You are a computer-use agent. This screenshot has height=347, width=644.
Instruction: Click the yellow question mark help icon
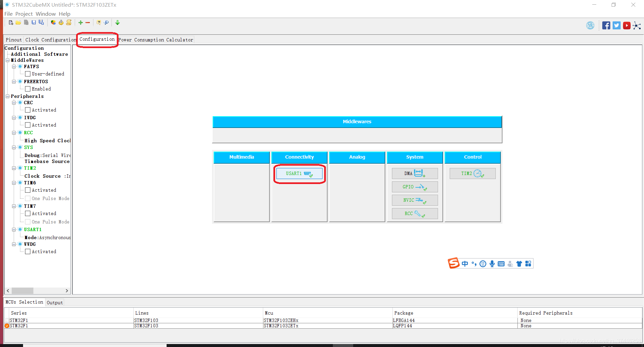[98, 22]
